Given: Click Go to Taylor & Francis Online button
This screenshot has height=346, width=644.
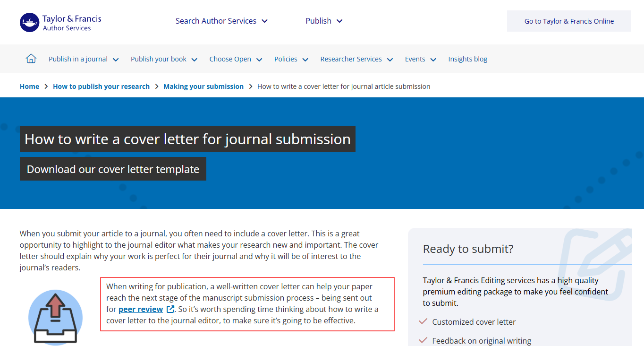Looking at the screenshot, I should pos(569,21).
